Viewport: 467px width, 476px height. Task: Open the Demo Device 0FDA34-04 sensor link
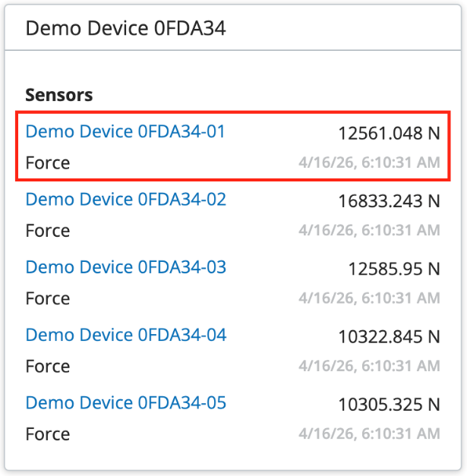(126, 335)
